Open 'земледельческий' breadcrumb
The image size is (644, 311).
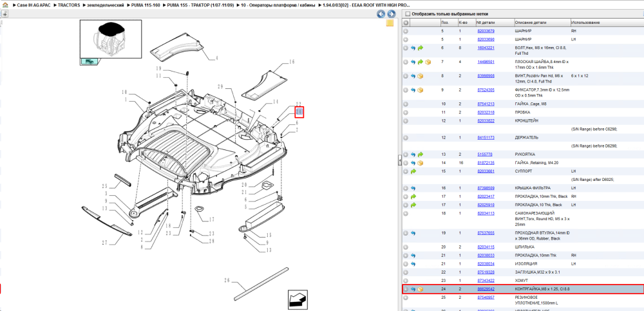105,5
